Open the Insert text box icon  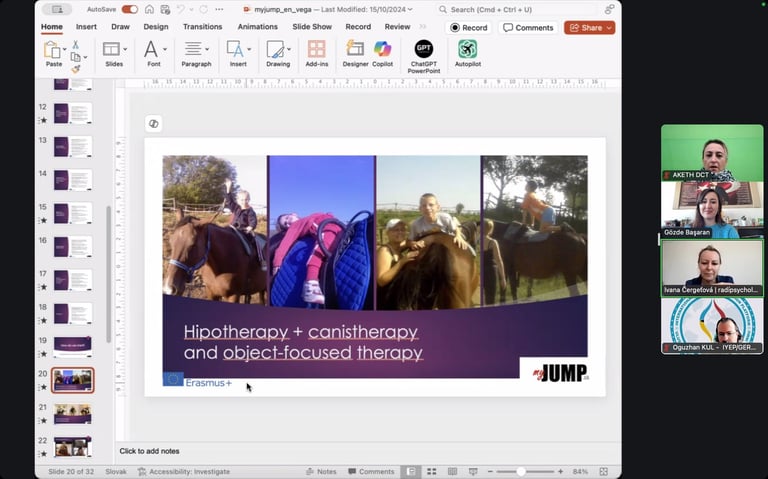pyautogui.click(x=235, y=49)
